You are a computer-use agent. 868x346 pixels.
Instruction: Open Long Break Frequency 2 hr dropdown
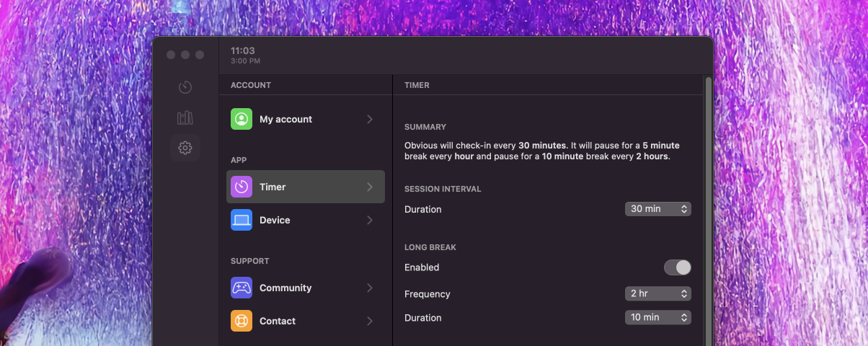[658, 293]
